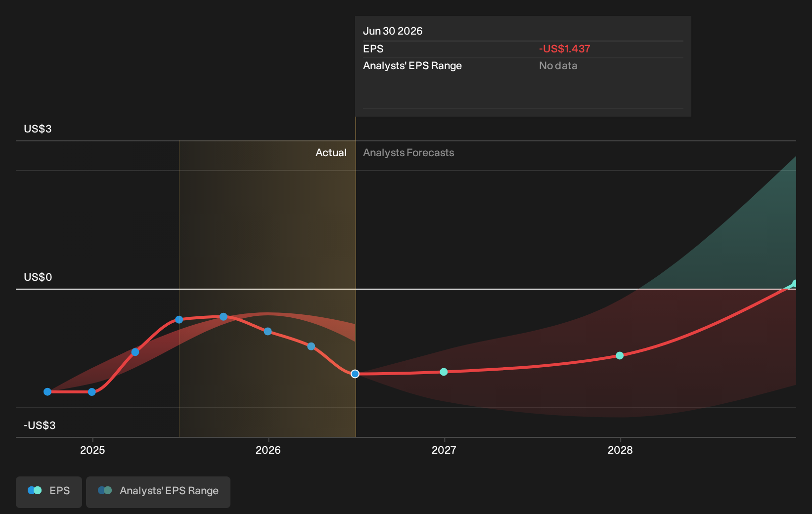
Task: Toggle the EPS legend series
Action: coord(49,492)
